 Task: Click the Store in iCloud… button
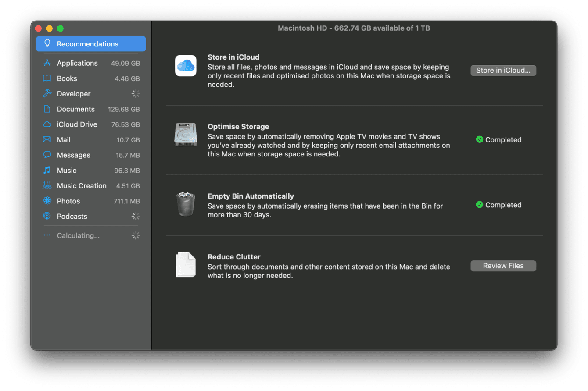tap(503, 71)
